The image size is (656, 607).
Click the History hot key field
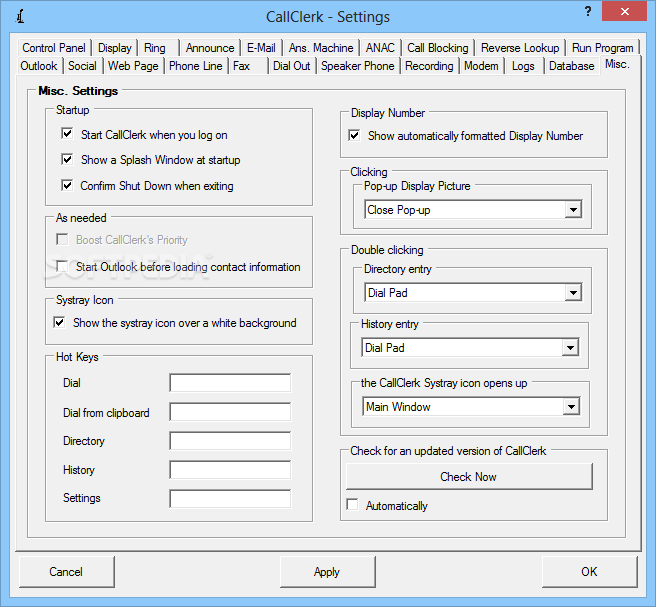click(x=230, y=470)
